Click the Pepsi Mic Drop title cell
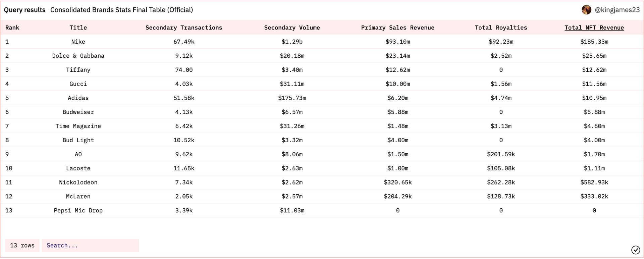This screenshot has width=644, height=259. [78, 210]
